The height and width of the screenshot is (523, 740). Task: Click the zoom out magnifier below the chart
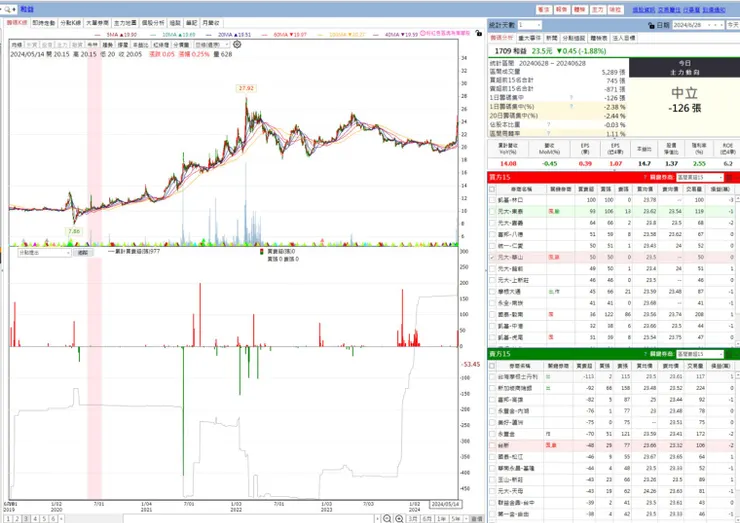[387, 519]
